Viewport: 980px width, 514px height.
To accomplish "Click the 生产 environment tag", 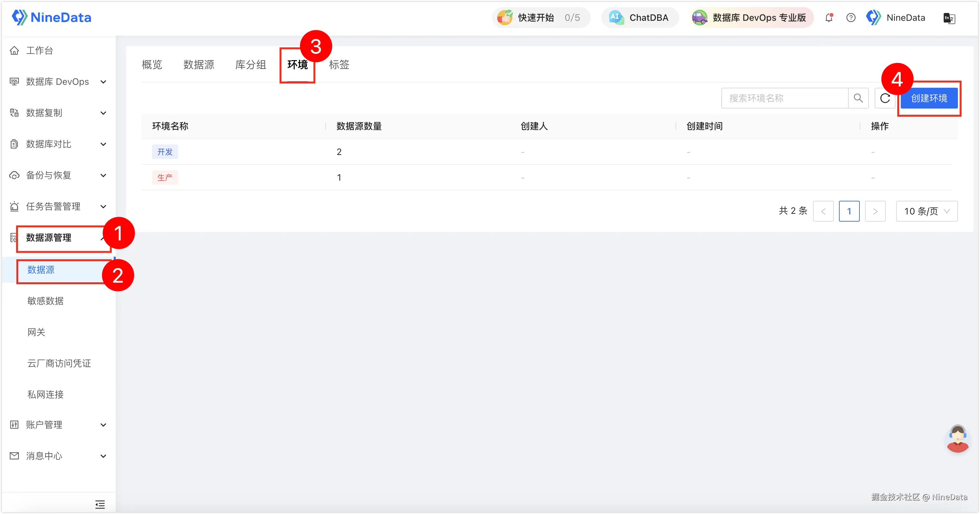I will click(x=165, y=177).
